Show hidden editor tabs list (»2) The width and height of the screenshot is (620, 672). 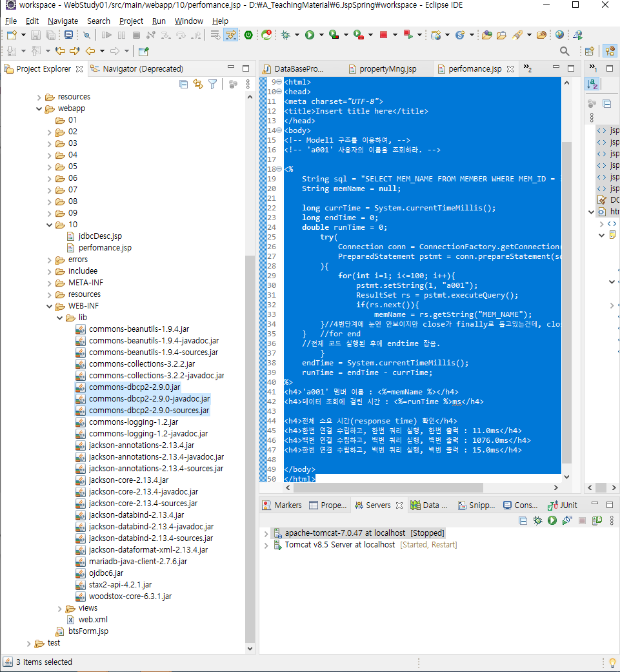tap(528, 68)
